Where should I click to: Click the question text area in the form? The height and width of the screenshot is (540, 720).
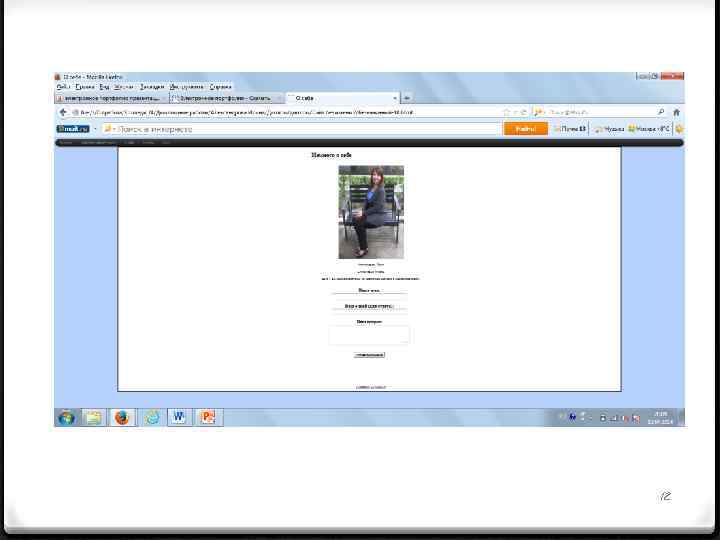coord(369,335)
